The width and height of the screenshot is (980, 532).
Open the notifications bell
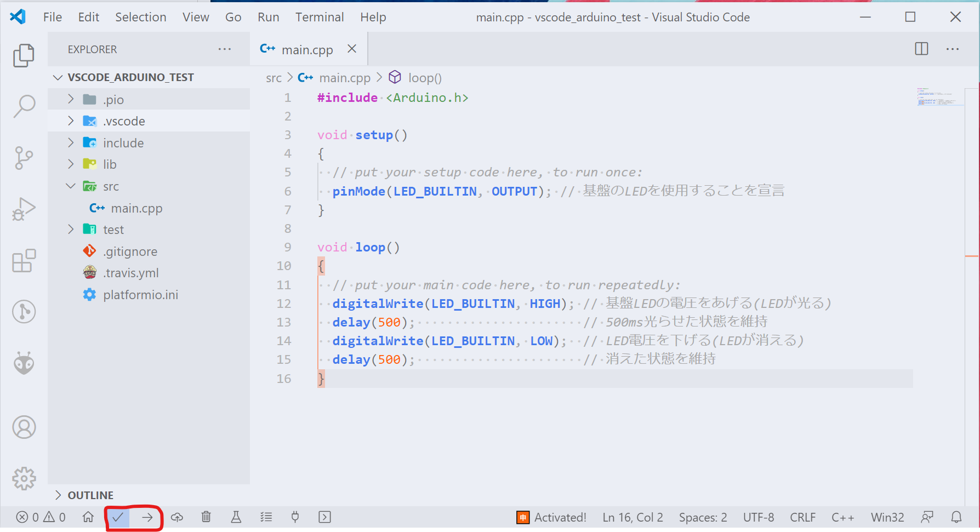[x=956, y=517]
